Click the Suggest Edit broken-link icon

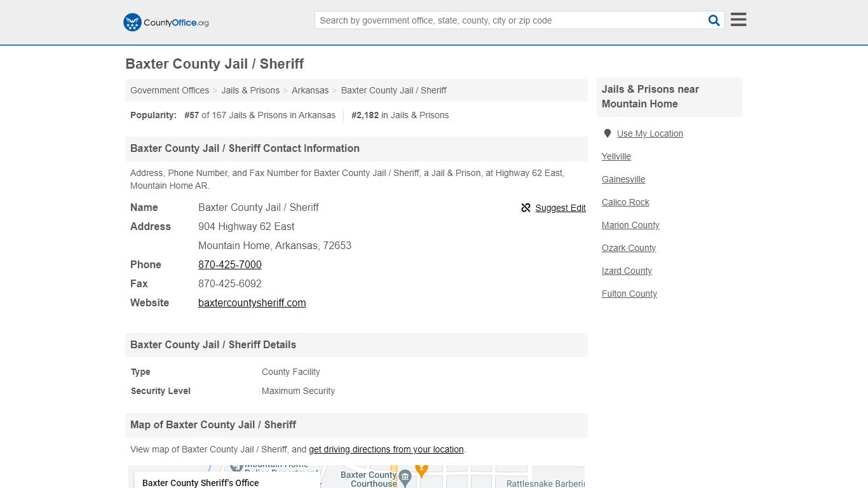[526, 208]
